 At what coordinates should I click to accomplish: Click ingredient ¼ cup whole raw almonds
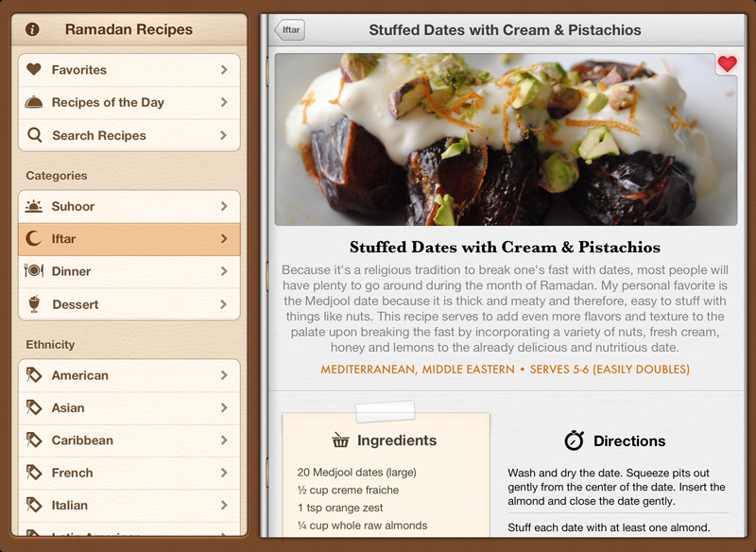pyautogui.click(x=362, y=525)
